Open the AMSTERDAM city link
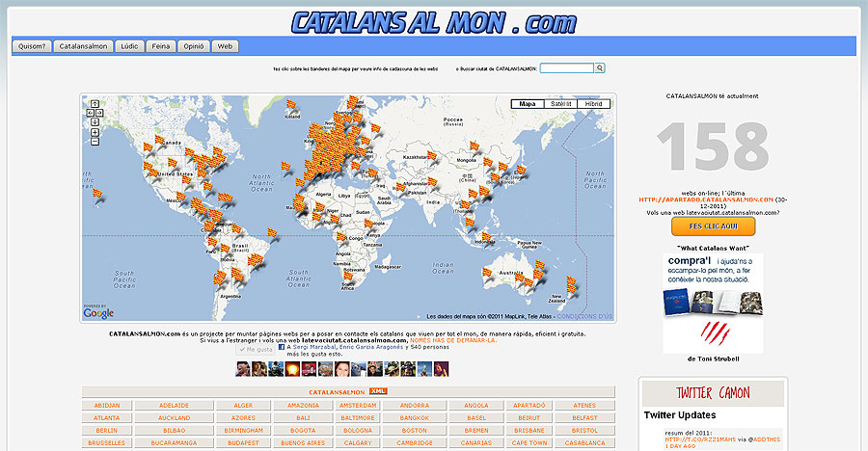Screen dimensions: 868x451 pos(358,406)
